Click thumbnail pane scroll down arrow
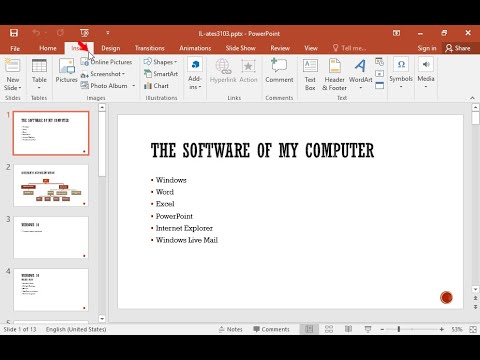Image resolution: width=480 pixels, height=360 pixels. (x=102, y=319)
